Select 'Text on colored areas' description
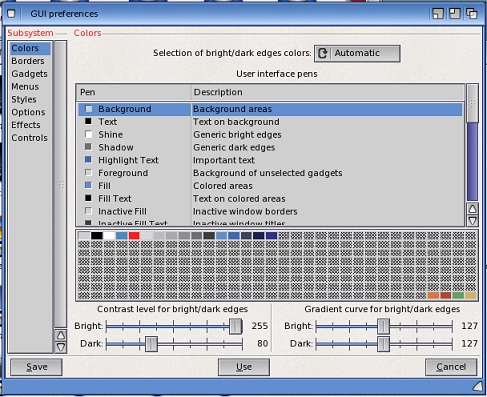Viewport: 487px width, 397px height. [x=239, y=199]
